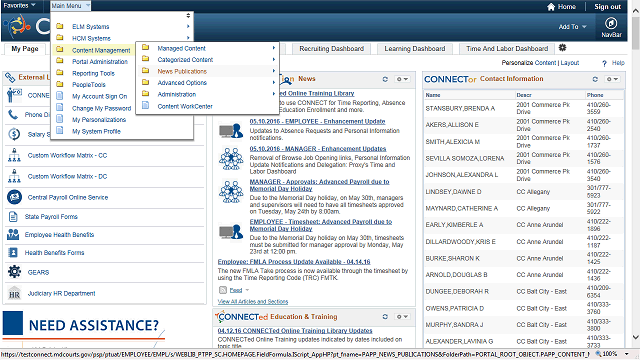Open Education & Training pagelet settings dropdown
The image size is (640, 360).
402,317
